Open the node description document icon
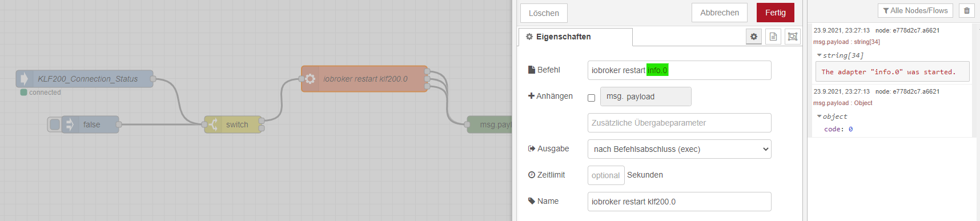The image size is (980, 221). (773, 37)
